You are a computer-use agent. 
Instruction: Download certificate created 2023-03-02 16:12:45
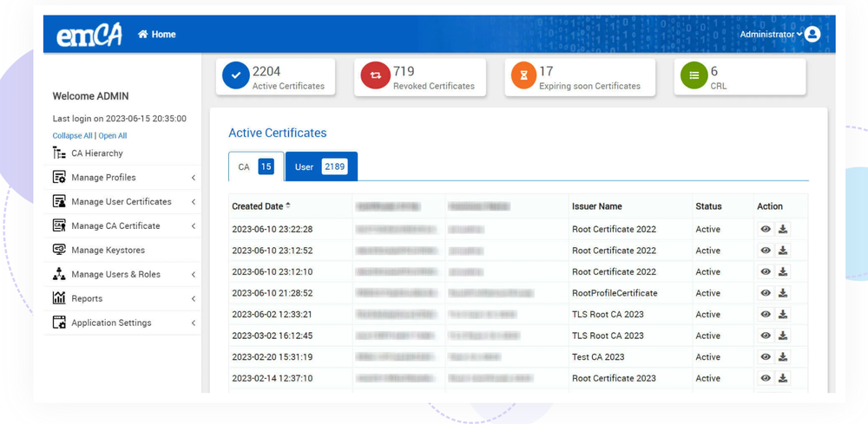point(783,336)
